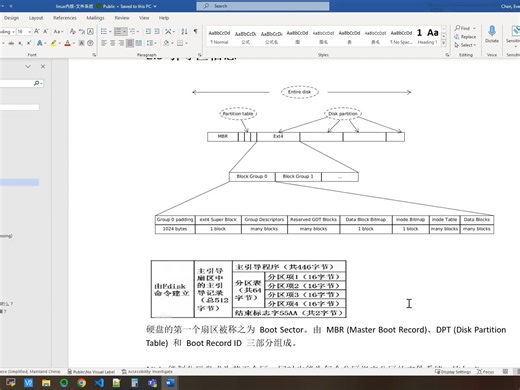Image resolution: width=520 pixels, height=390 pixels.
Task: Open the highlight color dropdown arrow
Action: (59, 43)
